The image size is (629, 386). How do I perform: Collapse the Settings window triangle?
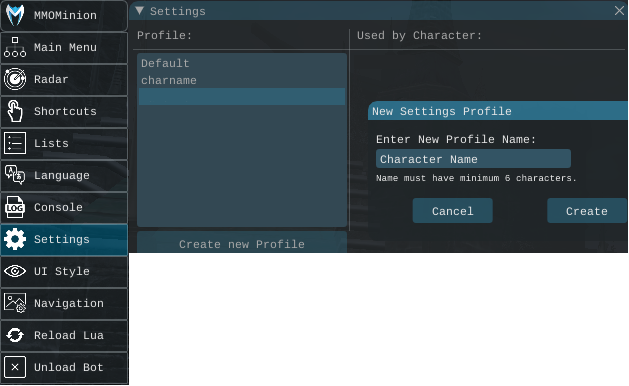coord(140,11)
